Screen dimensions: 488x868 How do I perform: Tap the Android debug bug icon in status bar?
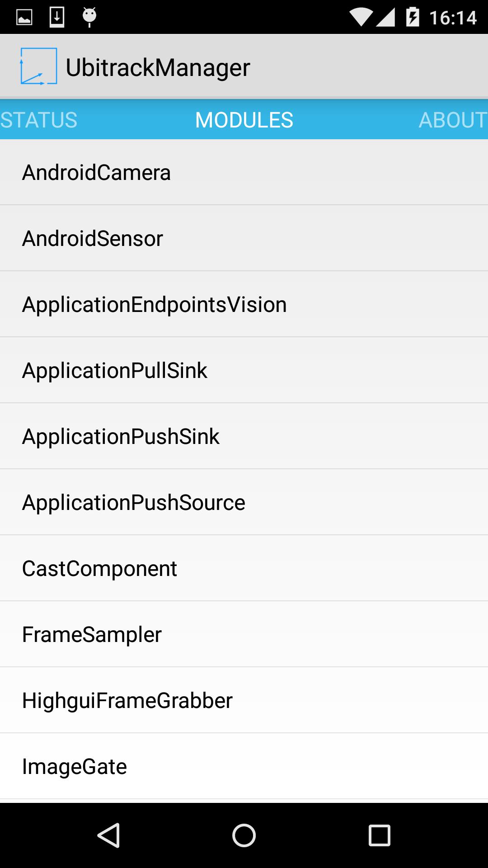[x=89, y=17]
